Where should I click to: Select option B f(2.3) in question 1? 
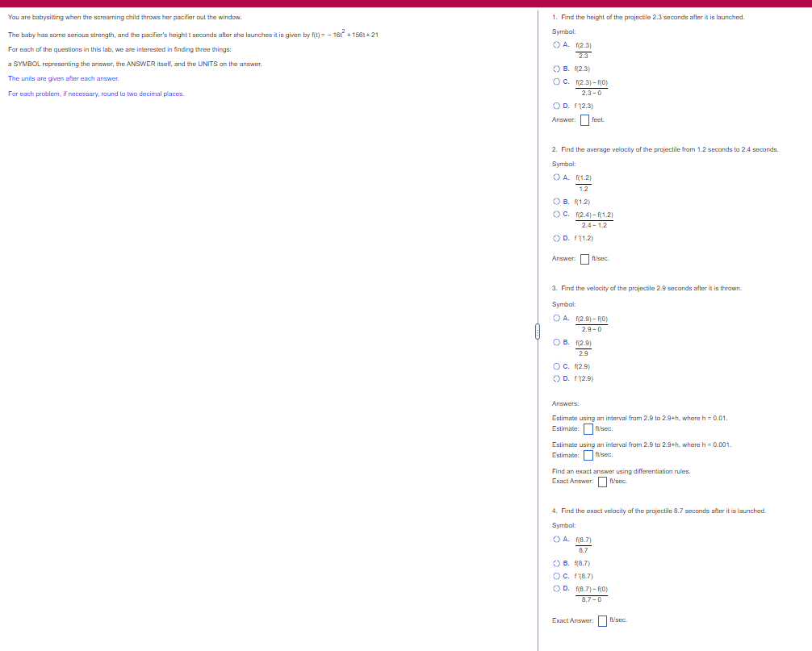(555, 69)
